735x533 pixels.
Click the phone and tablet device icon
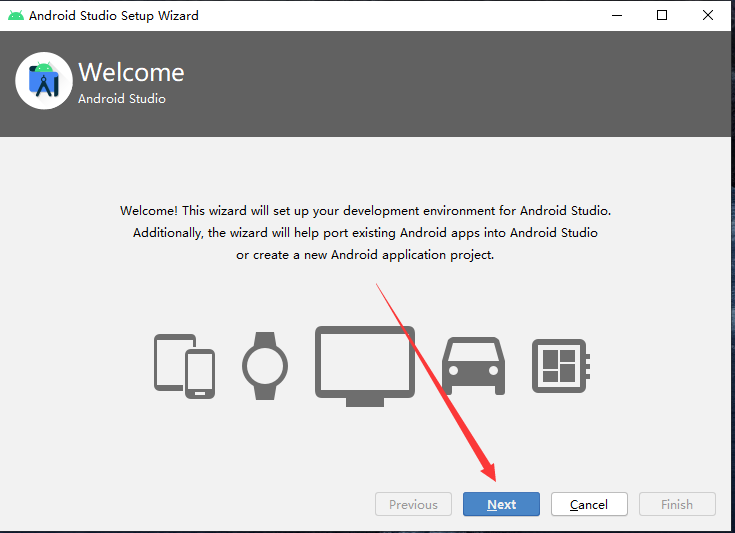point(185,366)
